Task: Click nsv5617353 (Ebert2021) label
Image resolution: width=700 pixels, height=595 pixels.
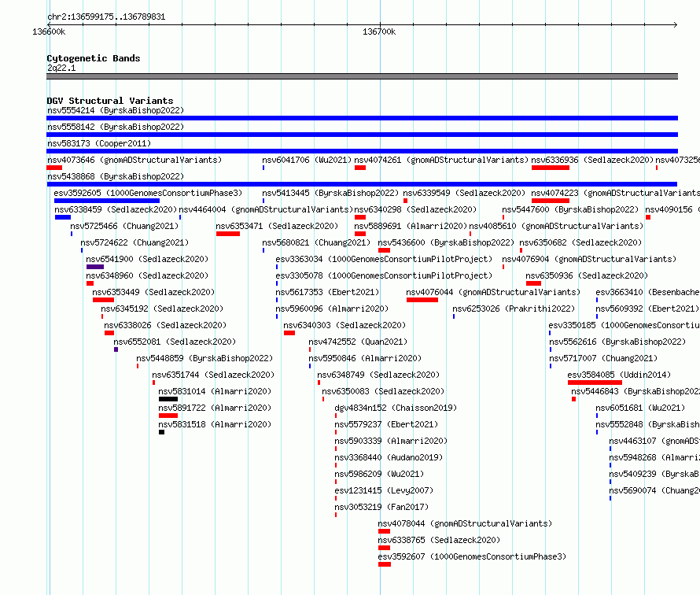Action: [x=327, y=292]
